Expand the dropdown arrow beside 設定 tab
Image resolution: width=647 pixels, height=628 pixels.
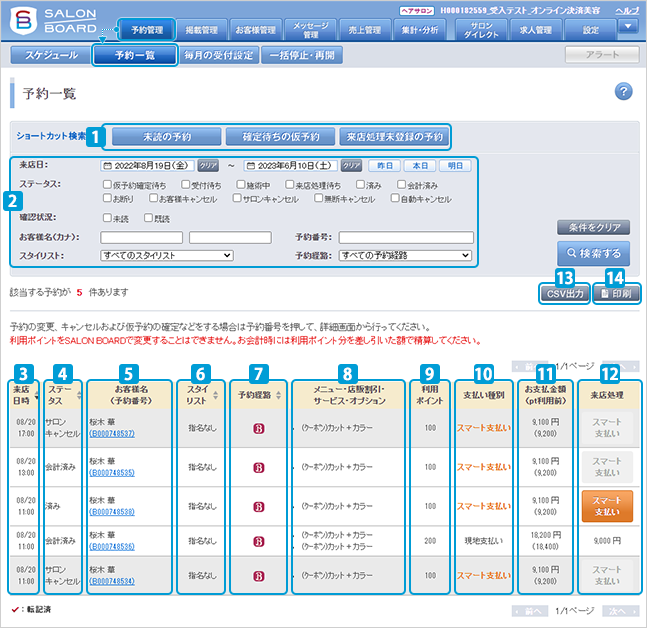pos(628,27)
